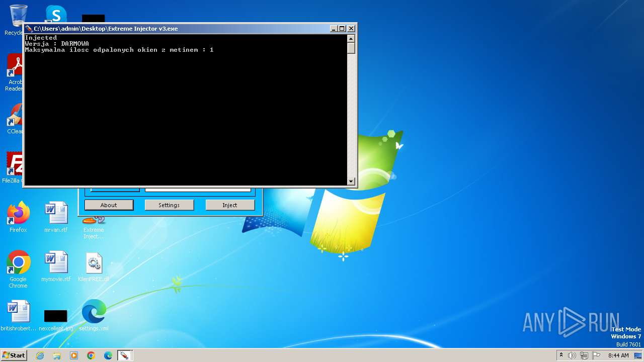644x362 pixels.
Task: Open Internet Explorer from the taskbar
Action: [x=40, y=355]
